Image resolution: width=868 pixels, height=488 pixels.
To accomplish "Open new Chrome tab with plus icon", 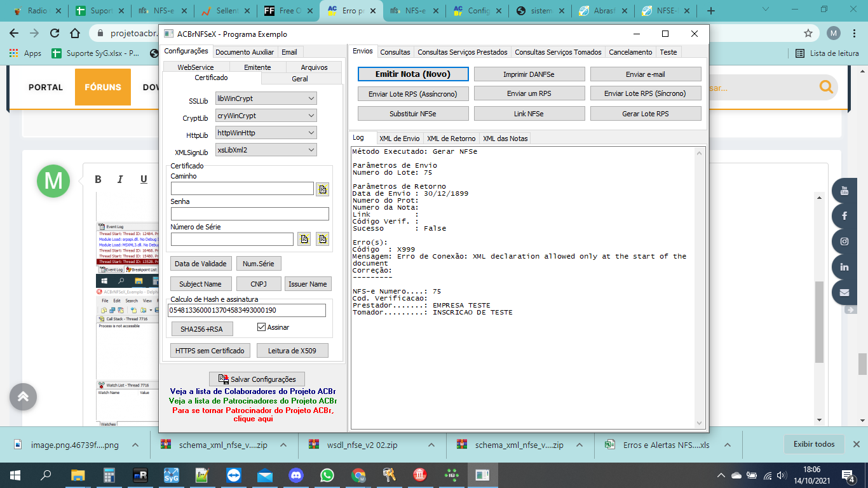I will pos(711,11).
